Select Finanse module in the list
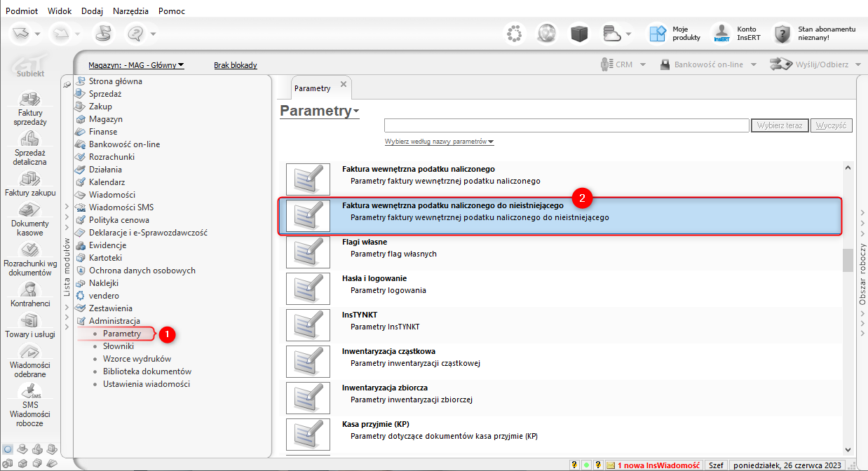This screenshot has width=868, height=471. tap(103, 132)
